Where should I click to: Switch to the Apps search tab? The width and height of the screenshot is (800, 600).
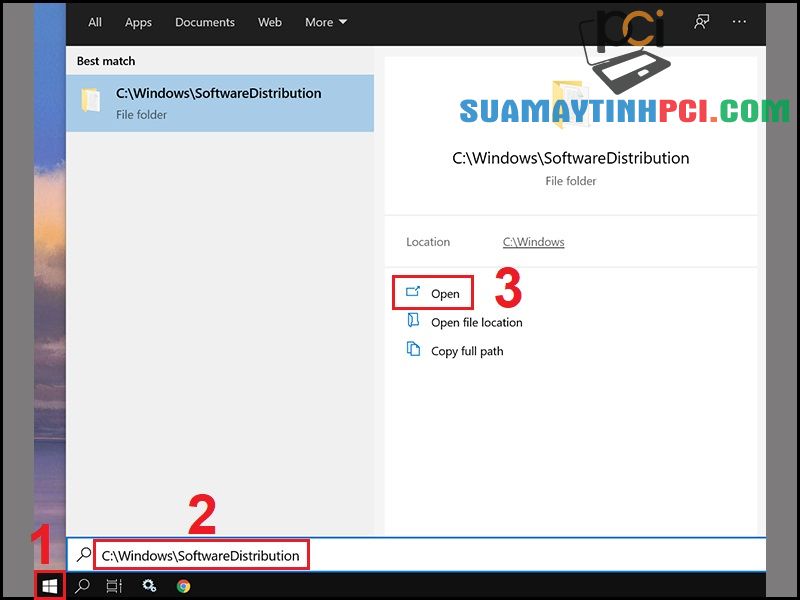138,22
